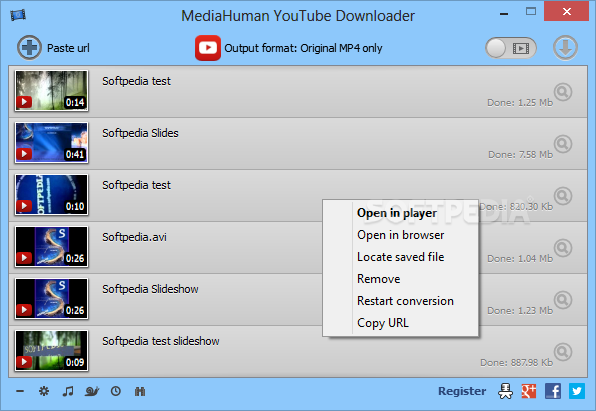Click the title Softpedia.avi
This screenshot has height=411, width=596.
134,237
